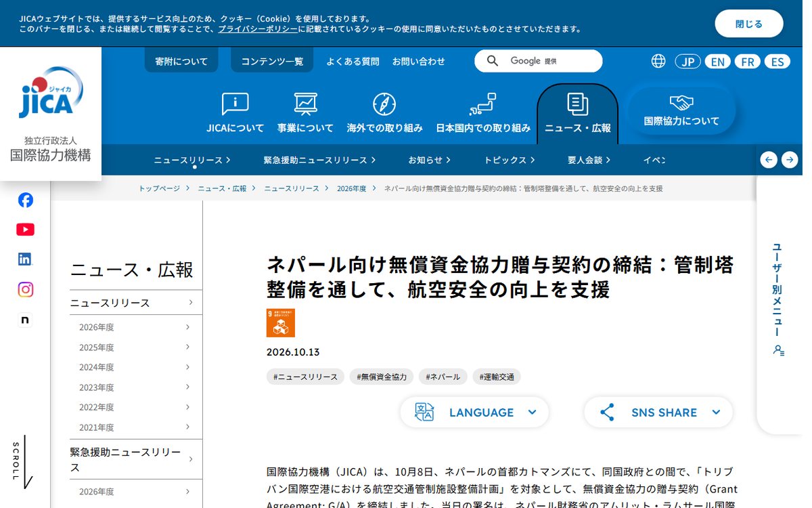The height and width of the screenshot is (508, 812).
Task: Click the user icon in ユーザー別メニュー
Action: coord(779,350)
